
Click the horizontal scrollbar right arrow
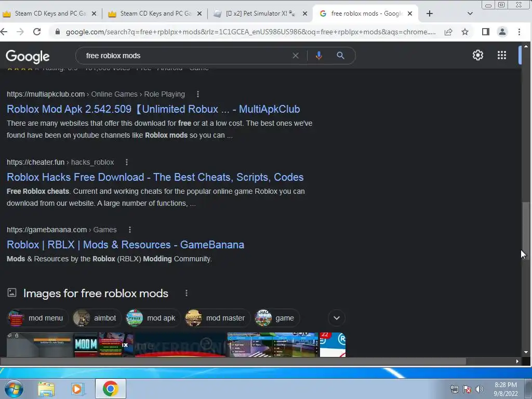pyautogui.click(x=517, y=362)
